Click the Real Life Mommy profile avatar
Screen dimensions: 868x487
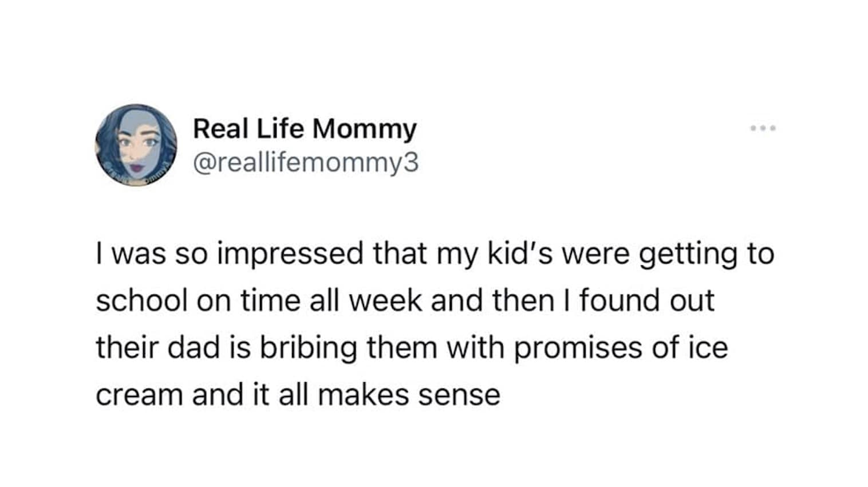tap(136, 146)
